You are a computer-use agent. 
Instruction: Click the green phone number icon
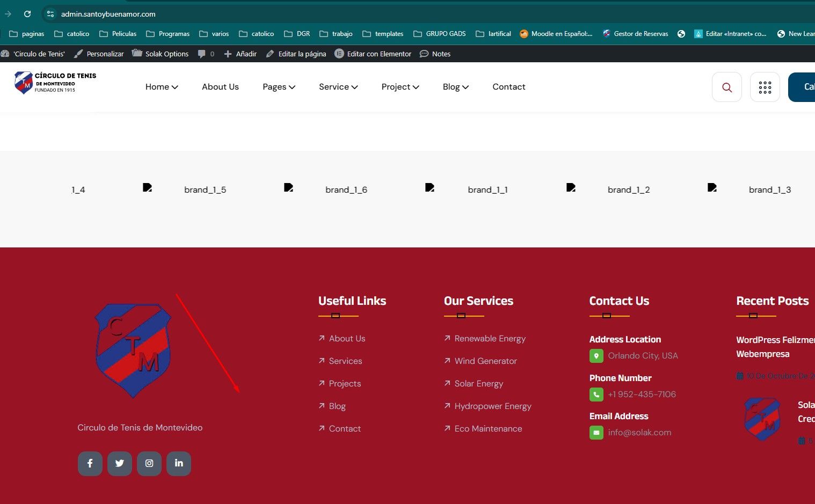click(x=596, y=395)
